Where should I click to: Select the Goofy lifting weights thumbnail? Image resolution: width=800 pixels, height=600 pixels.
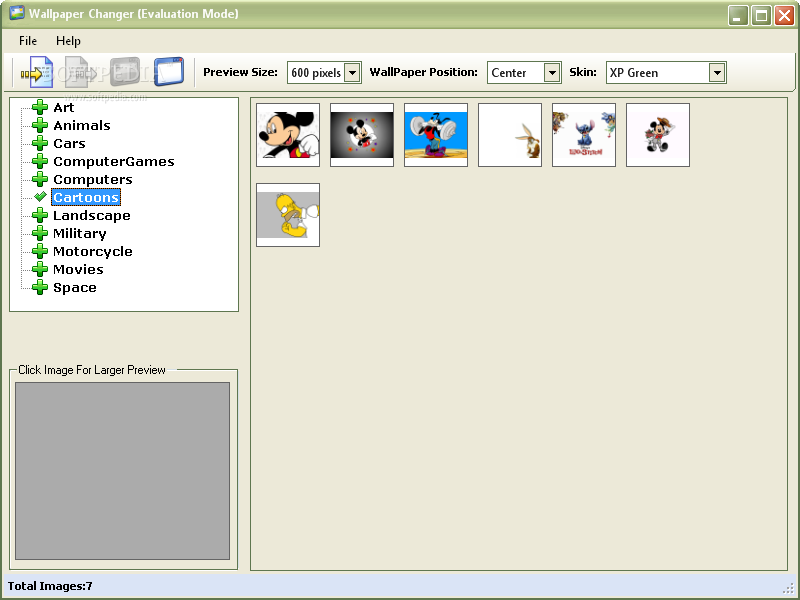[436, 135]
